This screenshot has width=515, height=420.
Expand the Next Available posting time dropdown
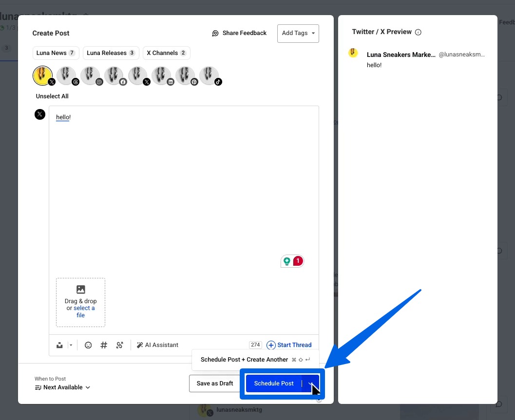62,387
